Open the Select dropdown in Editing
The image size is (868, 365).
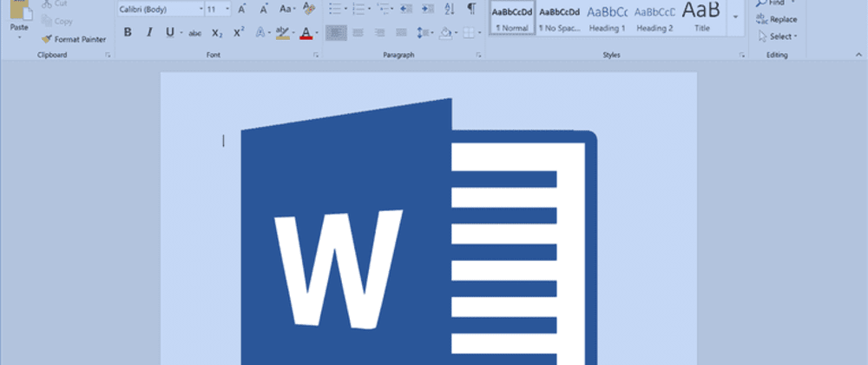coord(778,36)
